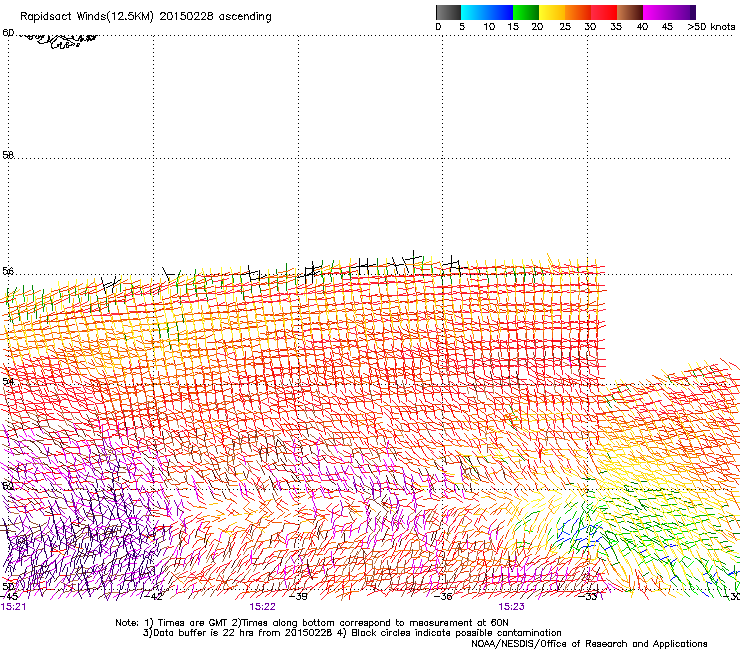Click the '>50 knots' legend label
This screenshot has height=650, width=740.
pos(711,27)
